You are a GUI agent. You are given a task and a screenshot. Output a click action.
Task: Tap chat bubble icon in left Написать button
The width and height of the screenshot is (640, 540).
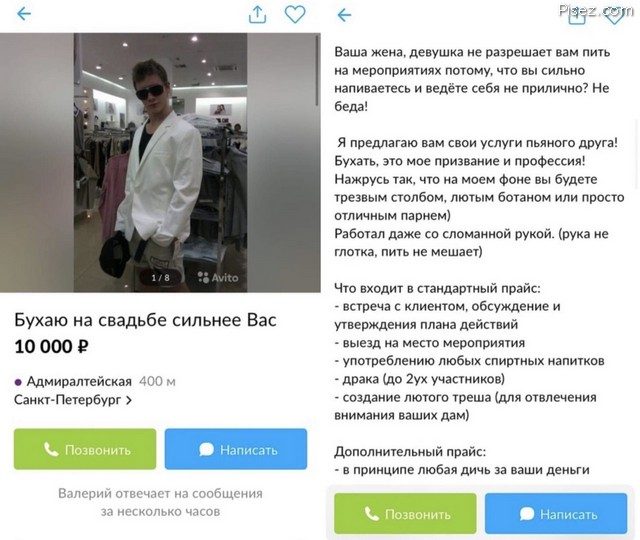(207, 449)
